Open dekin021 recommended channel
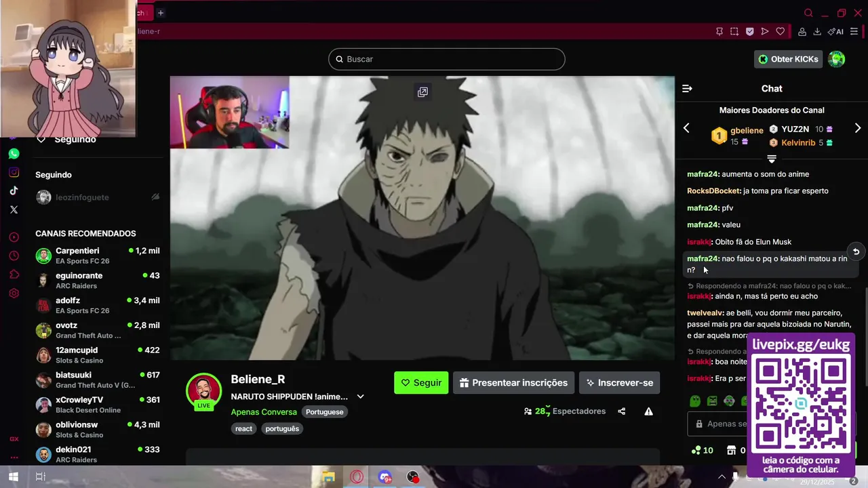 point(98,454)
